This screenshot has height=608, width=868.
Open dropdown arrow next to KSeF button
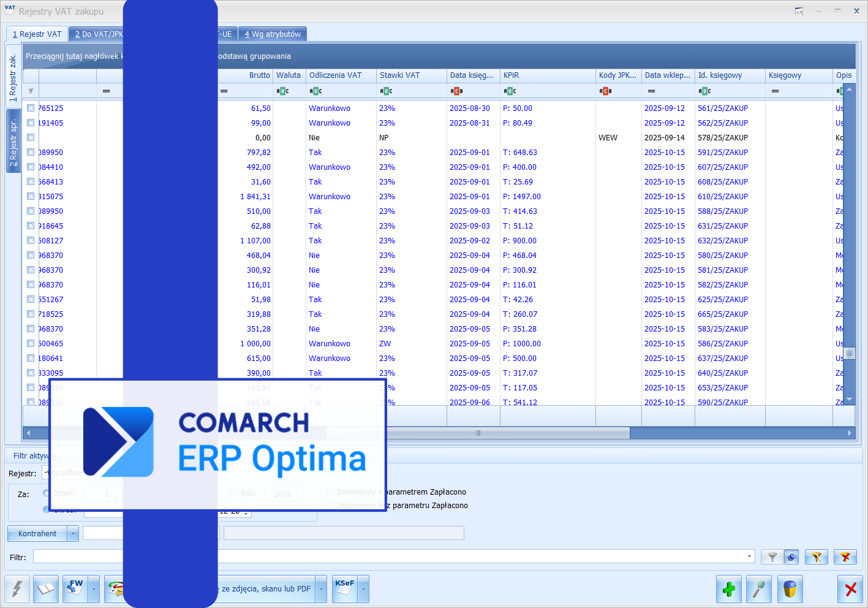(x=364, y=590)
